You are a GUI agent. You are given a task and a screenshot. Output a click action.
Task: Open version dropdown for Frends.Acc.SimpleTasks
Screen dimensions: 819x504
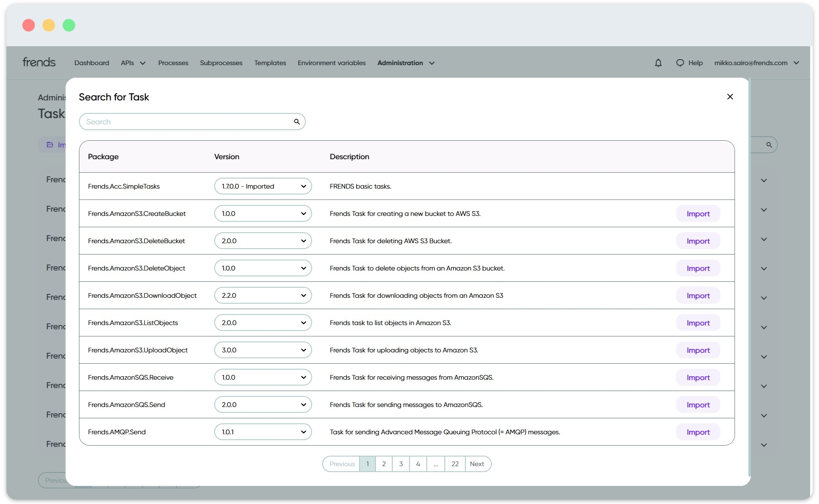[262, 186]
